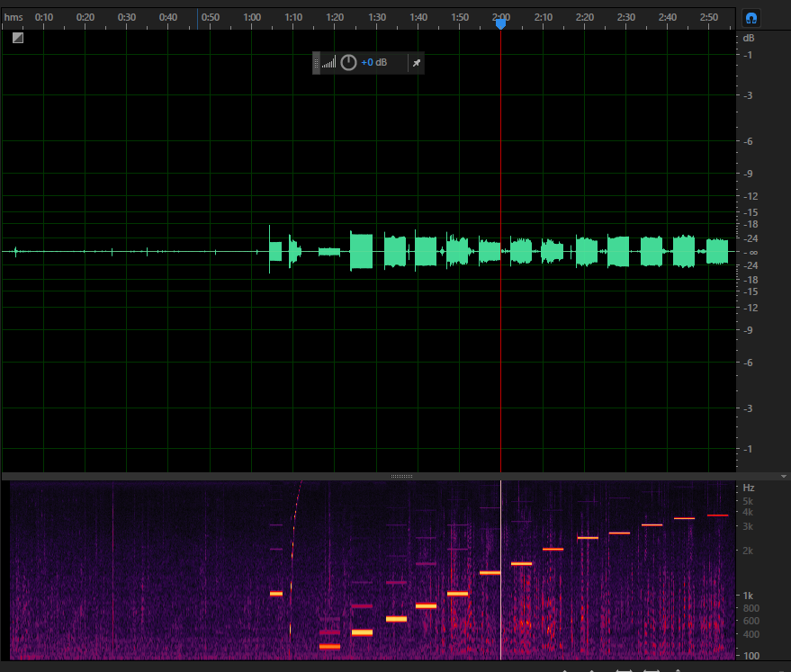Viewport: 791px width, 672px height.
Task: Toggle the snapping magnet icon
Action: [751, 19]
